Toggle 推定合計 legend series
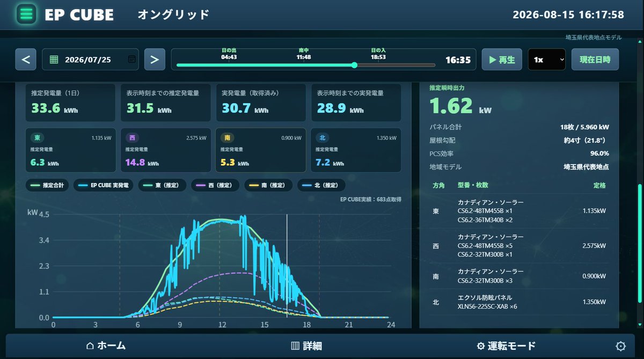This screenshot has width=644, height=359. coord(47,185)
